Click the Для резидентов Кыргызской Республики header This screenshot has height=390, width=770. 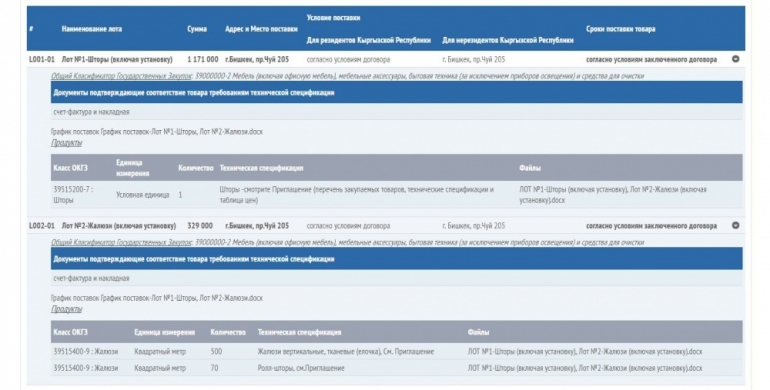pos(369,40)
